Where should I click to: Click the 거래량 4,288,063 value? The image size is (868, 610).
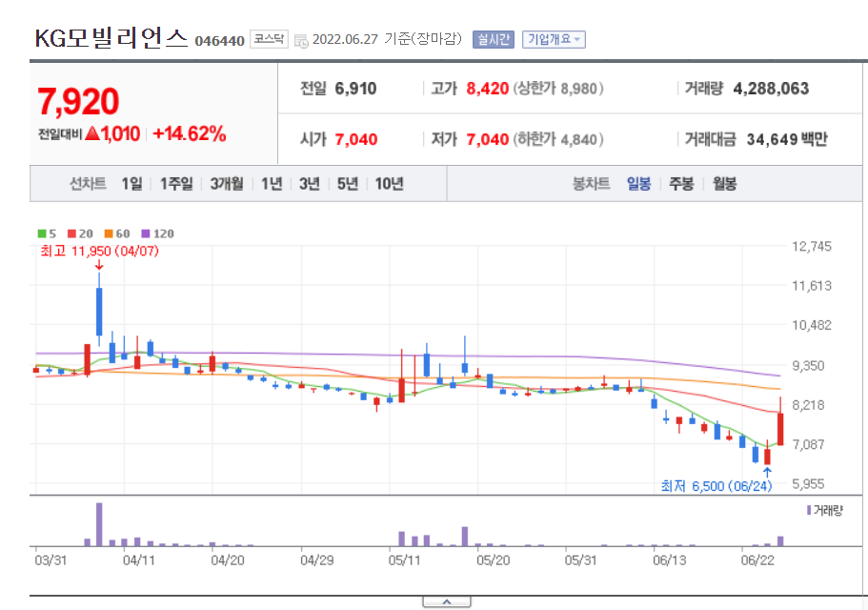click(x=771, y=89)
